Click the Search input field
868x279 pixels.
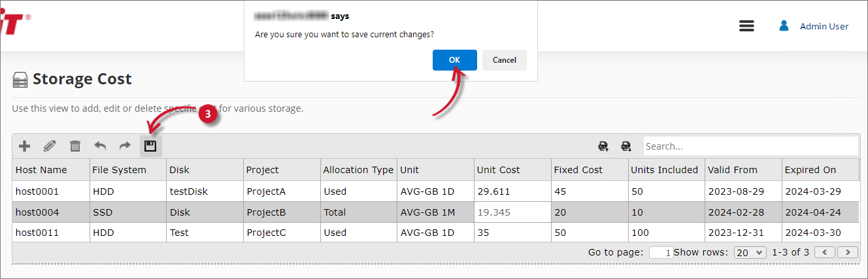[x=750, y=146]
